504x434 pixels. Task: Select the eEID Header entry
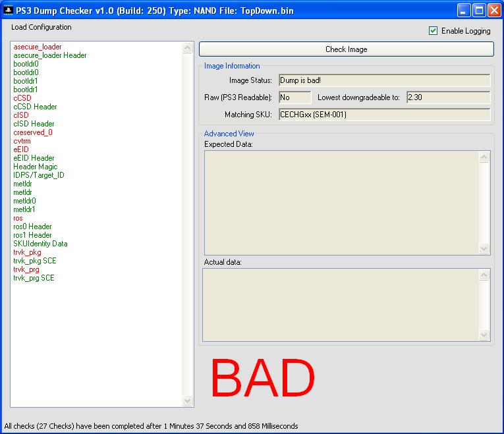coord(34,158)
